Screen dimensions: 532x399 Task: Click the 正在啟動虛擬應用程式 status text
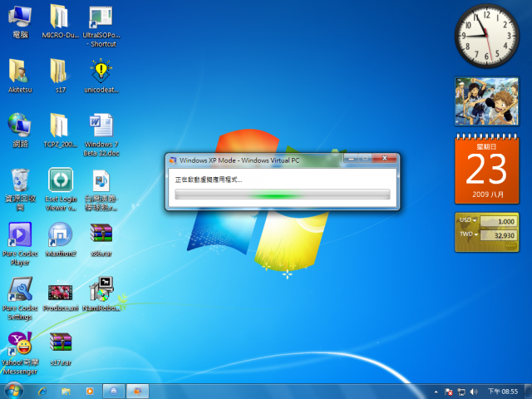coord(209,180)
